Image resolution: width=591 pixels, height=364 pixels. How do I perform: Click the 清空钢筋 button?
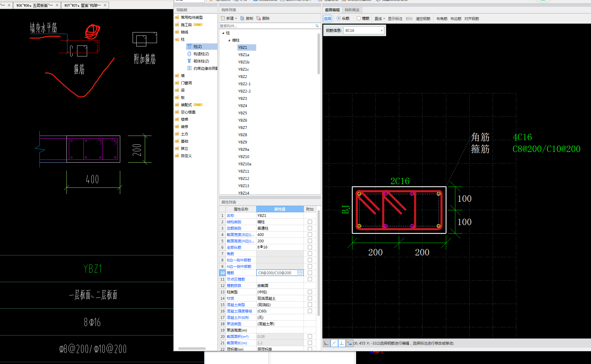423,19
